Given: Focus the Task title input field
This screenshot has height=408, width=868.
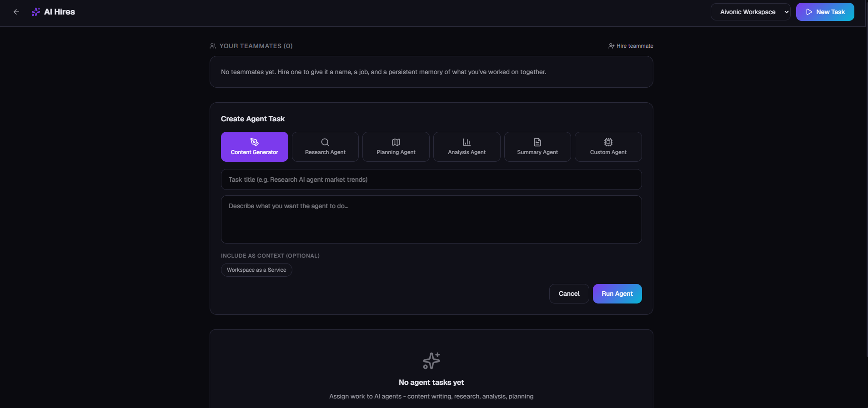Looking at the screenshot, I should click(431, 179).
